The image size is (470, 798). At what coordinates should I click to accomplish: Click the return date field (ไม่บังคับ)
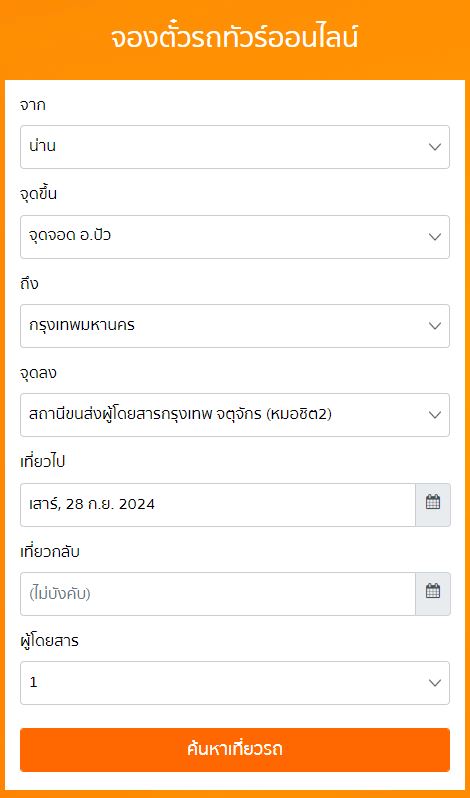point(218,593)
